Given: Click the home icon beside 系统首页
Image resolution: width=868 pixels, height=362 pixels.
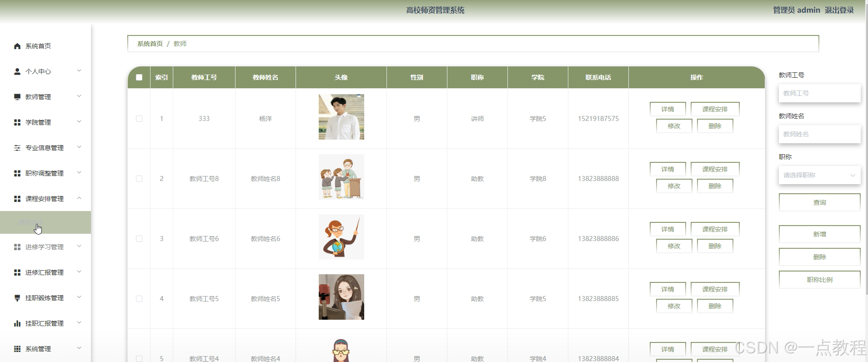Looking at the screenshot, I should tap(17, 46).
